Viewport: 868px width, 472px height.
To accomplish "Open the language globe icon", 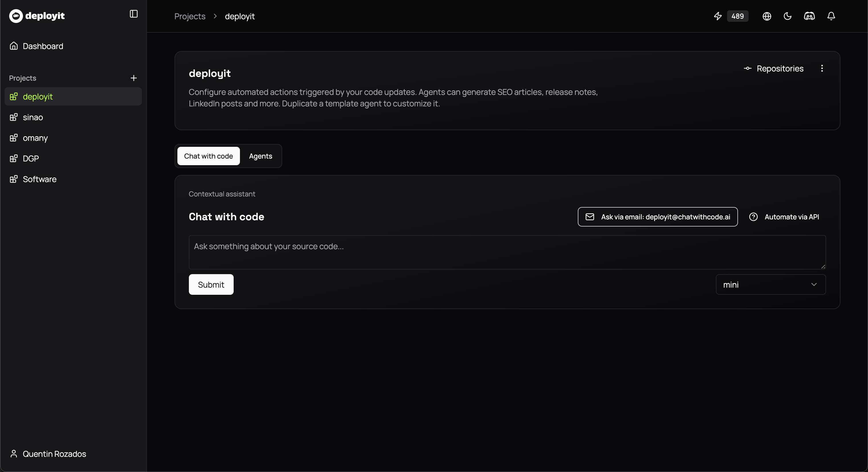I will pyautogui.click(x=767, y=16).
